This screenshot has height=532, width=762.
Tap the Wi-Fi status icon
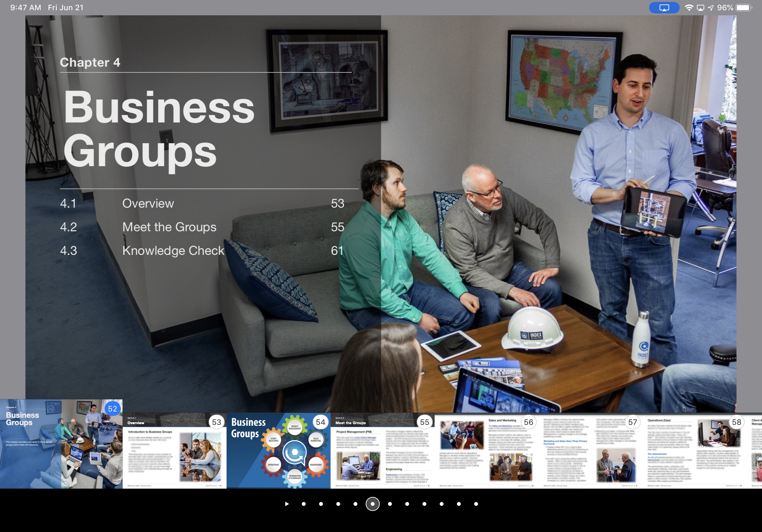689,8
